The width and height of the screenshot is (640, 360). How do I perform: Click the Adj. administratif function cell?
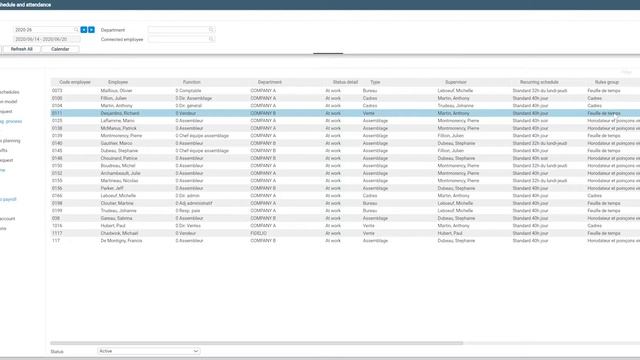click(193, 203)
